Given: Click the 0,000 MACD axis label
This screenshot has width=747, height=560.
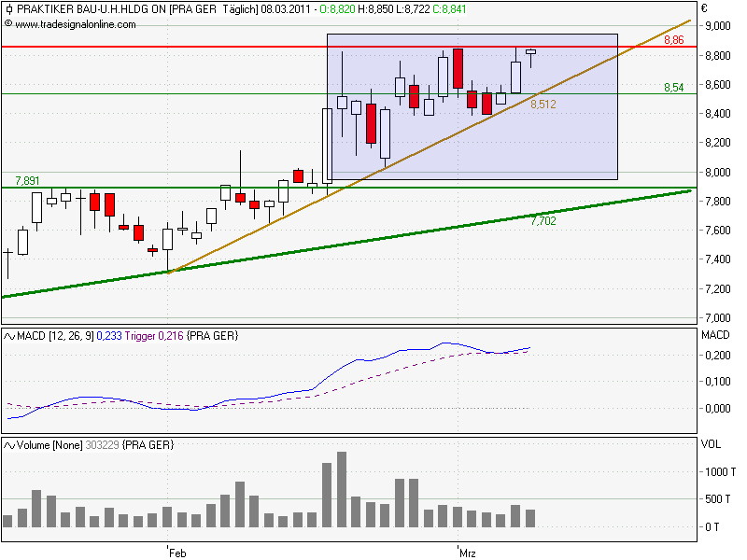Looking at the screenshot, I should pos(717,408).
